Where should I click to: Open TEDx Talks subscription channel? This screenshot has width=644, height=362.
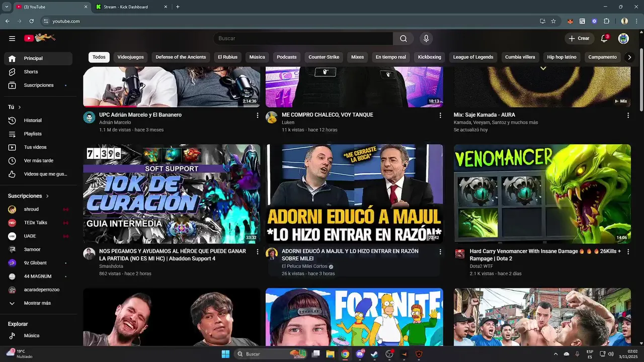pos(38,223)
